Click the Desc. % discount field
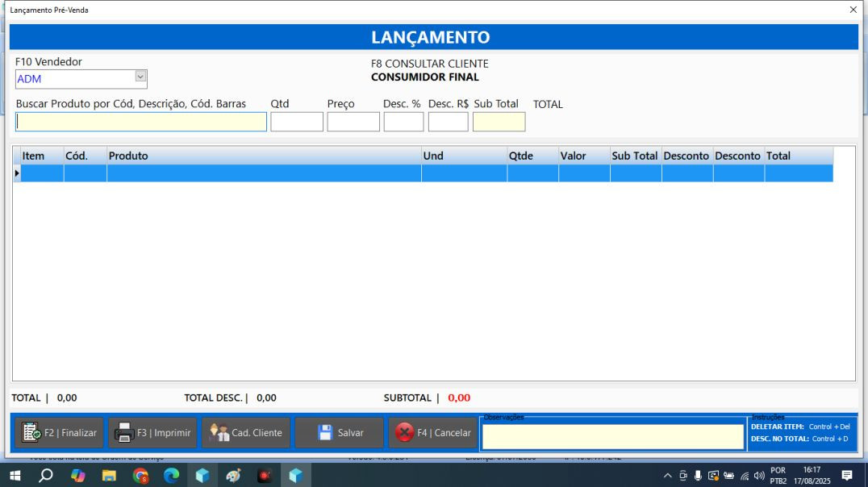The width and height of the screenshot is (868, 487). pyautogui.click(x=403, y=122)
